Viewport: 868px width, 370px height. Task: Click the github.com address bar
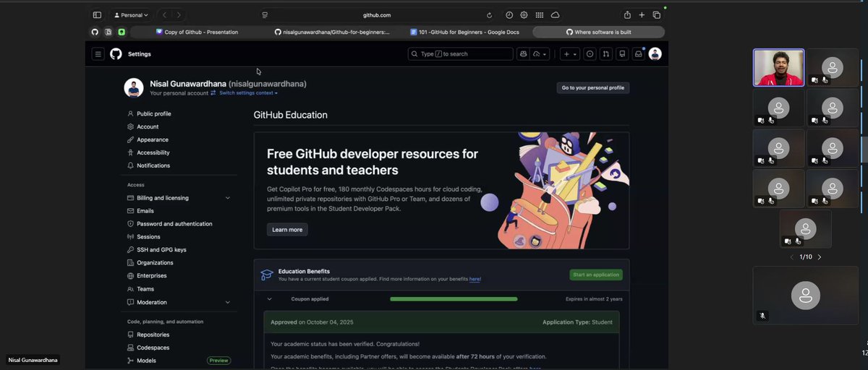[x=377, y=15]
